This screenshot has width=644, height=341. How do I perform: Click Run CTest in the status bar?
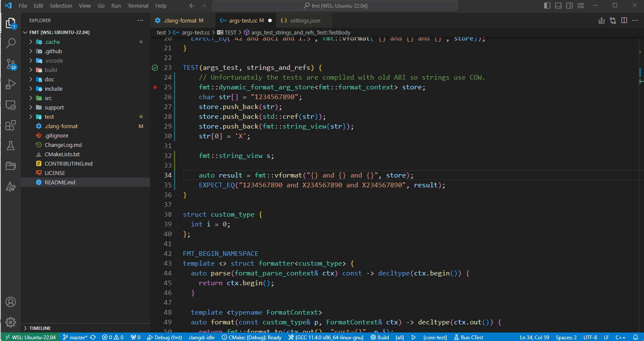(x=468, y=338)
